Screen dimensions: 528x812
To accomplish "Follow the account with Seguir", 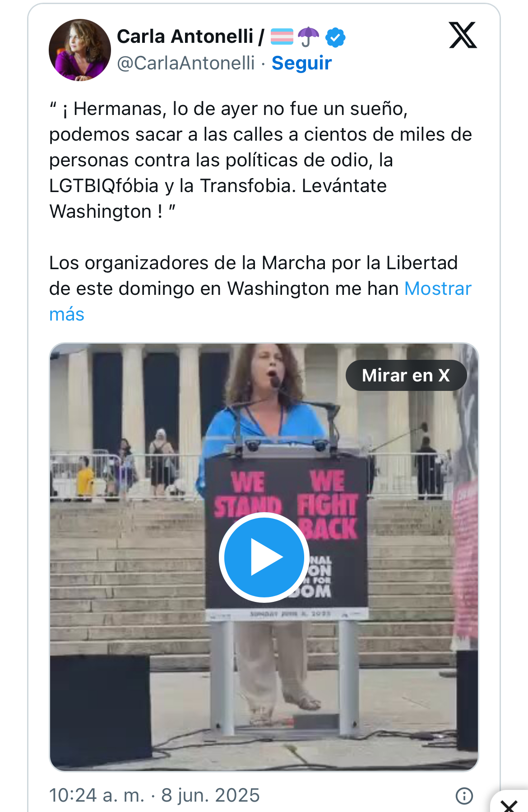I will pyautogui.click(x=301, y=63).
